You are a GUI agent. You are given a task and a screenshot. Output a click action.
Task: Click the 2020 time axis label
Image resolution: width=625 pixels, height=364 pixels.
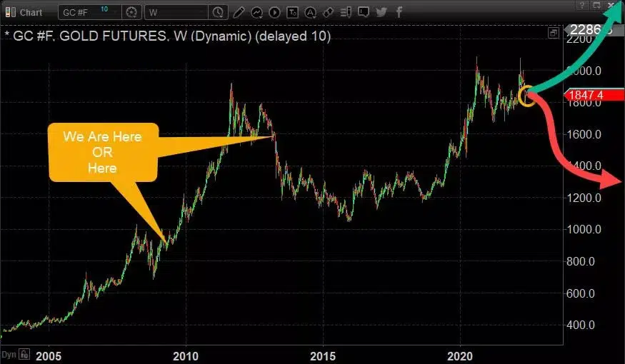(x=459, y=355)
